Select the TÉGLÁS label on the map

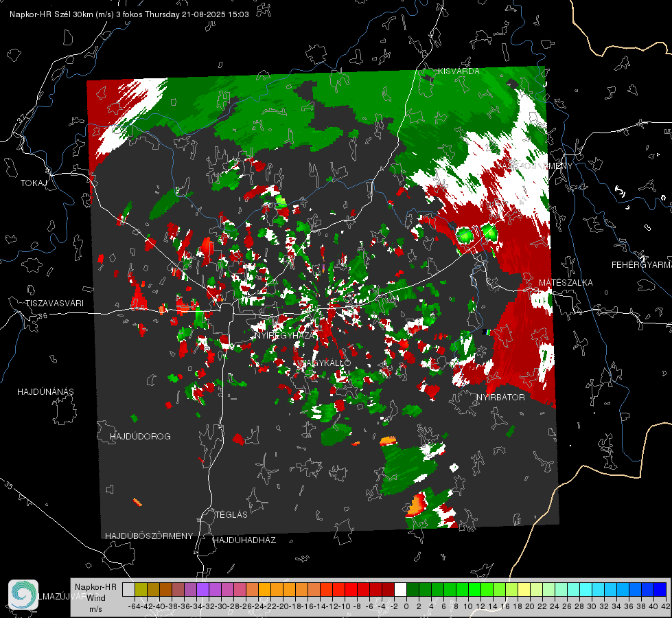click(x=231, y=514)
